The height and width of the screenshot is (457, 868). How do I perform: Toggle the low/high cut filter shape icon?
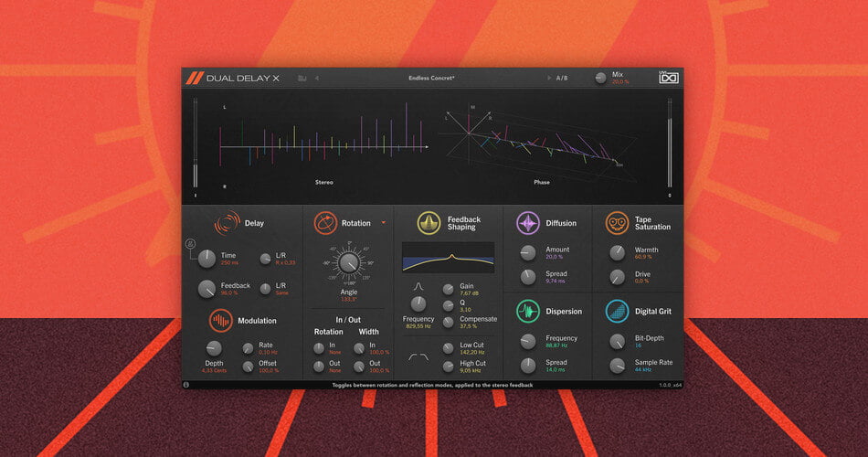418,356
